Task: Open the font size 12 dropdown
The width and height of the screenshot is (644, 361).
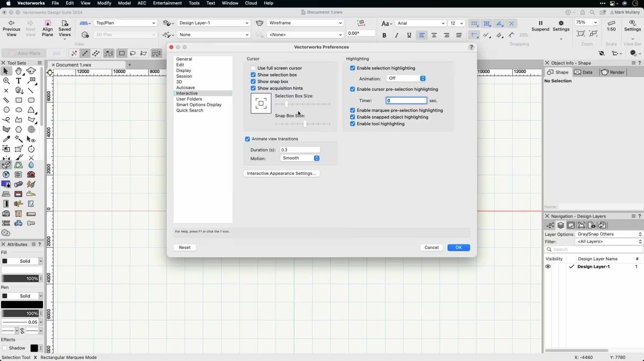Action: [x=456, y=23]
